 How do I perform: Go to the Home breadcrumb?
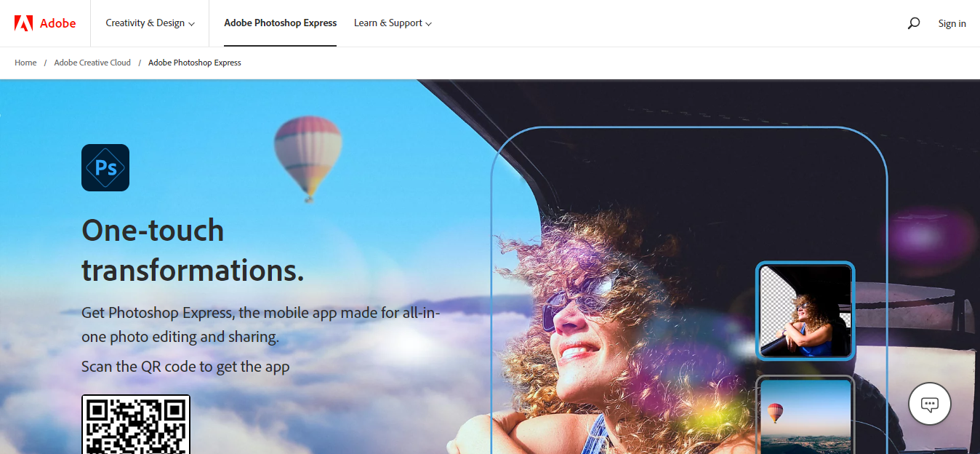25,63
